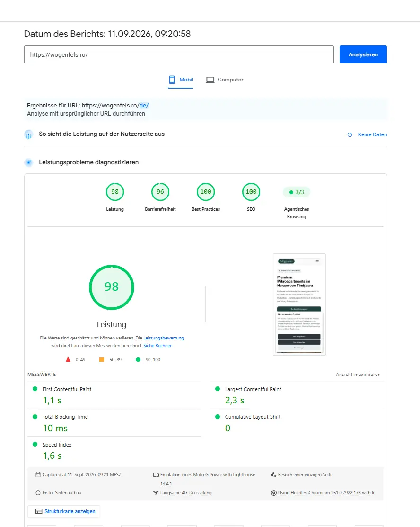This screenshot has height=527, width=420.
Task: Click the '2,3 s' Largest Contentful Paint value
Action: pyautogui.click(x=234, y=401)
